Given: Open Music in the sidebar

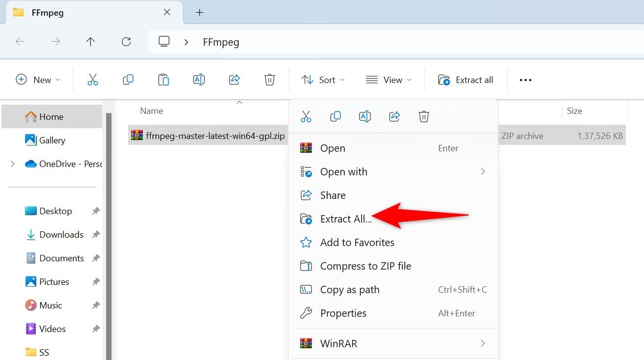Looking at the screenshot, I should (52, 305).
